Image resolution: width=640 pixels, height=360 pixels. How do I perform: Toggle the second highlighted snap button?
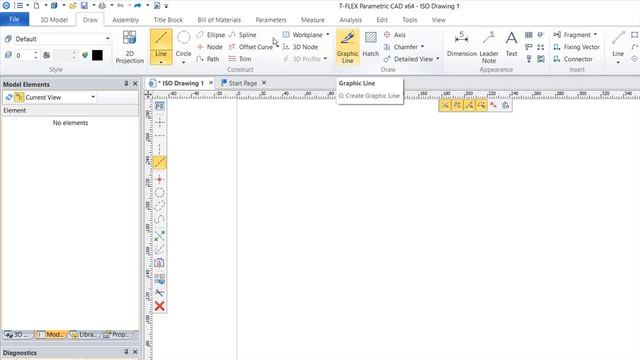[x=457, y=105]
